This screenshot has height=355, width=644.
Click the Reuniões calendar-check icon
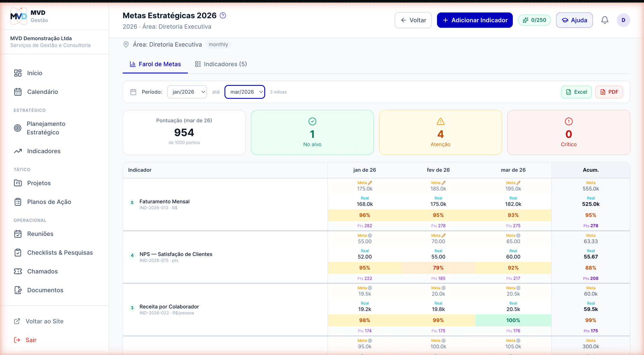pyautogui.click(x=18, y=234)
